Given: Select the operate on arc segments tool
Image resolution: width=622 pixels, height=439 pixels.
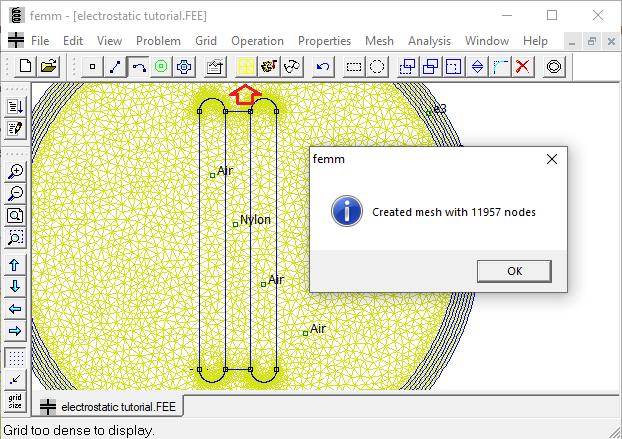Looking at the screenshot, I should point(138,66).
